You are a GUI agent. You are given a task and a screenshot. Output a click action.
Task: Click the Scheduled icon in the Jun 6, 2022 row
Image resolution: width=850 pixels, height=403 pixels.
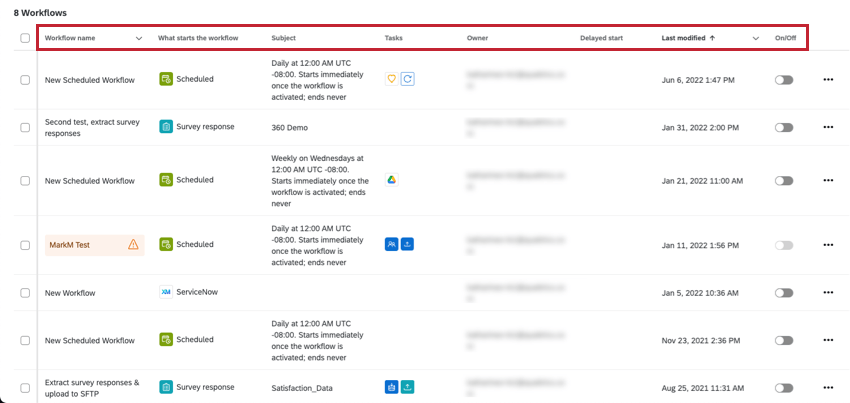coord(166,79)
